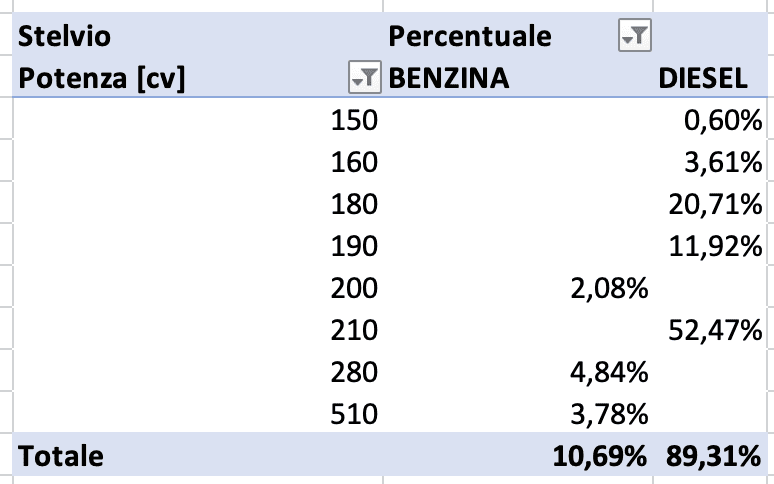The width and height of the screenshot is (774, 484).
Task: Select the 4,84% benzina cell
Action: pos(612,373)
